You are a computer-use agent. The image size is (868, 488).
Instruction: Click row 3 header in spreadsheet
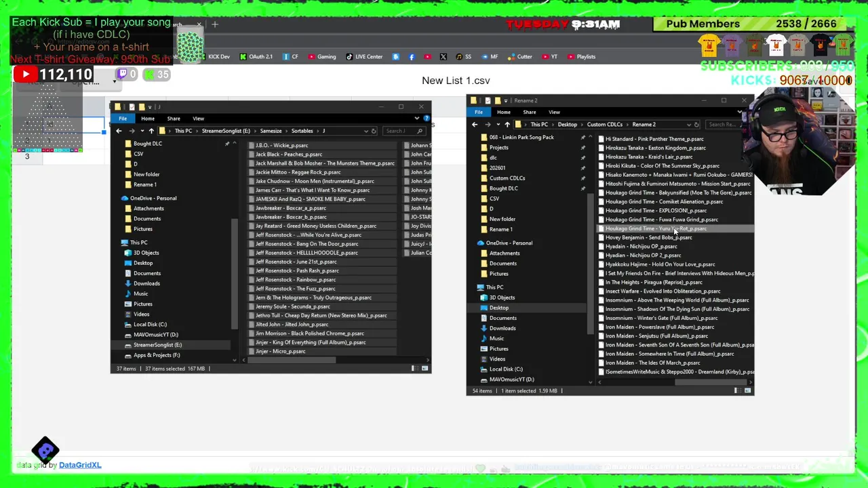(27, 157)
